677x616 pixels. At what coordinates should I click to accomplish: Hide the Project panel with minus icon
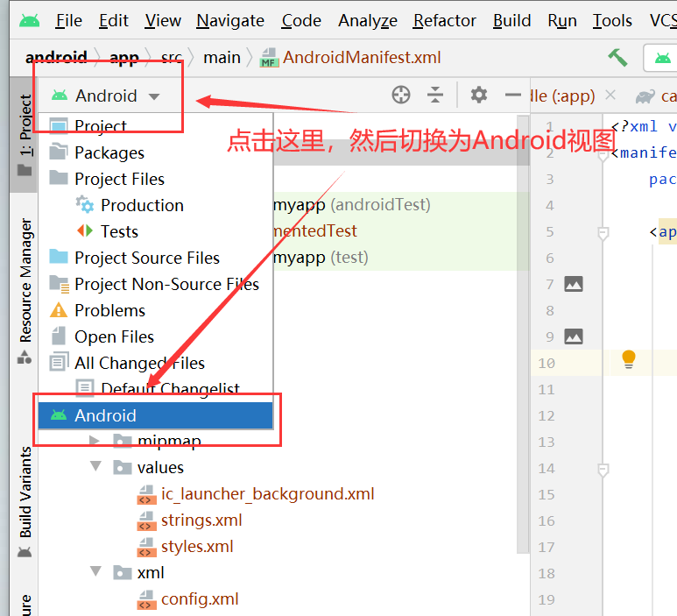click(513, 95)
